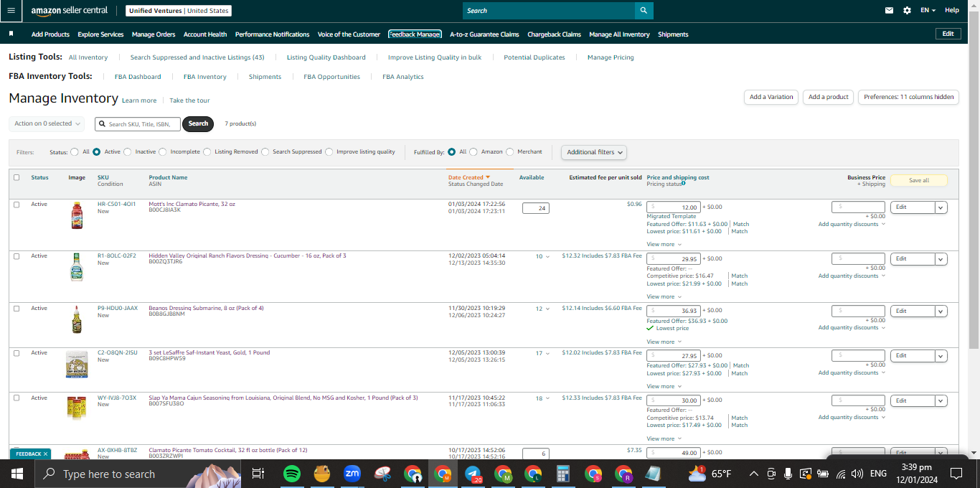This screenshot has height=488, width=980.
Task: Open the Windows Start menu
Action: tap(17, 474)
